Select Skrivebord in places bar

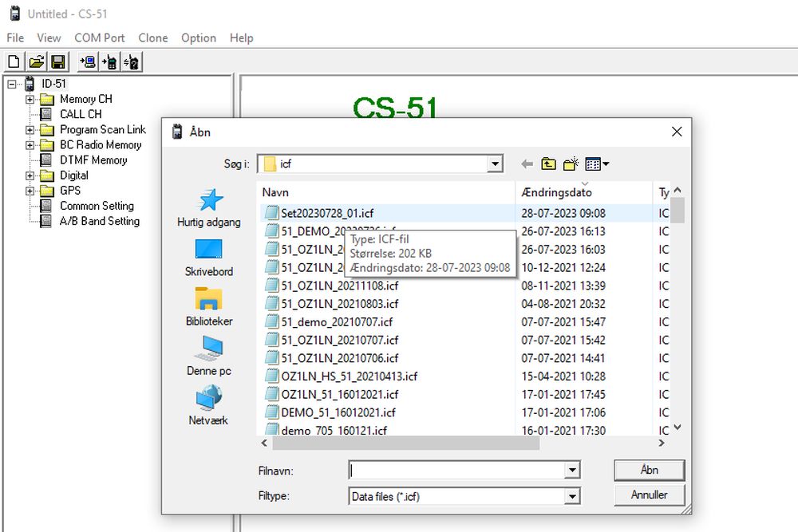(208, 258)
